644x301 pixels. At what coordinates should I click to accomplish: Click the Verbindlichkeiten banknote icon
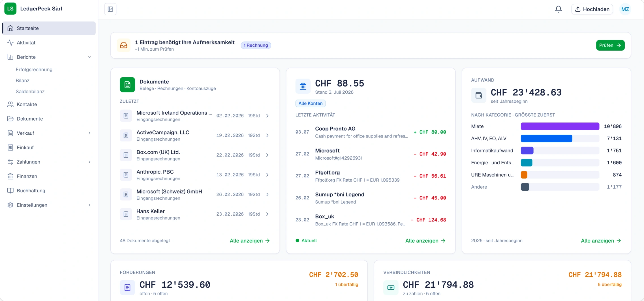pyautogui.click(x=391, y=288)
